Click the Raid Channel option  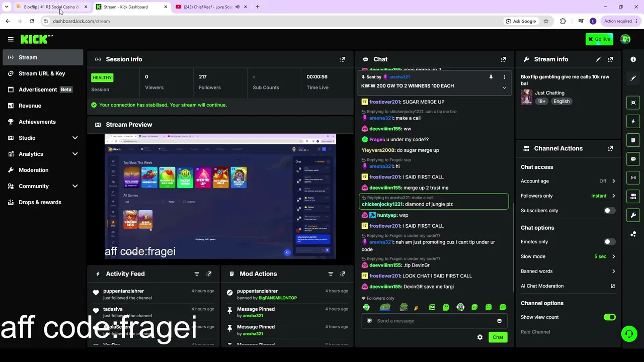click(x=535, y=332)
